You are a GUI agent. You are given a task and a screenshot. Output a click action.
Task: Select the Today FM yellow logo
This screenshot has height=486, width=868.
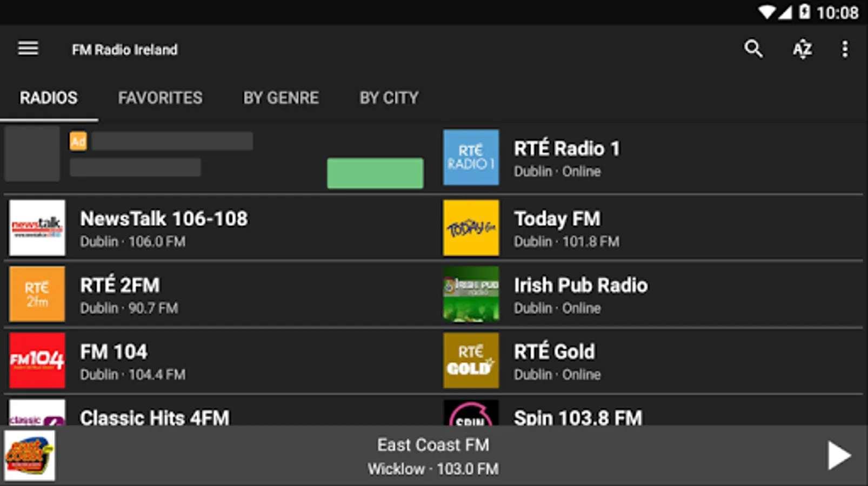pos(471,228)
